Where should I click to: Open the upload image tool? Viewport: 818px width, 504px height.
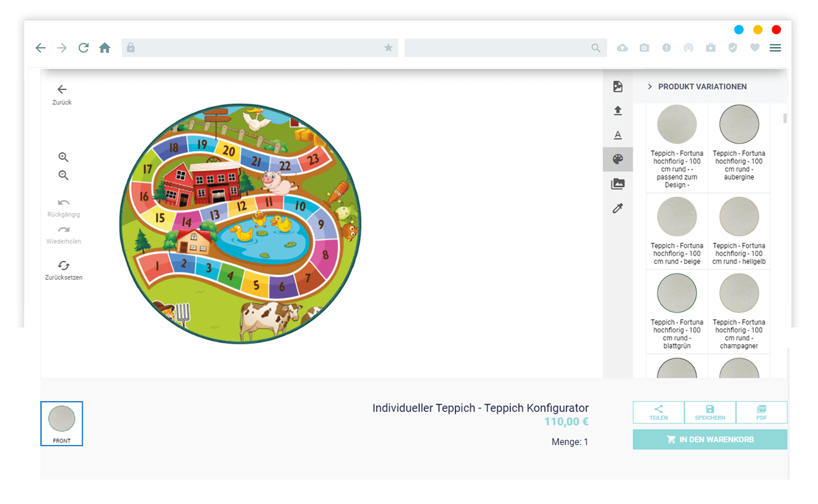[x=618, y=111]
